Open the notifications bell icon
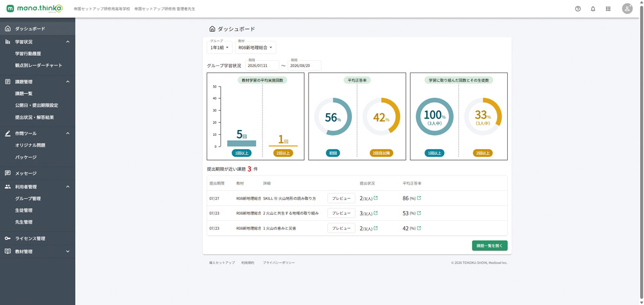Screen dimensions: 644x305 593,9
